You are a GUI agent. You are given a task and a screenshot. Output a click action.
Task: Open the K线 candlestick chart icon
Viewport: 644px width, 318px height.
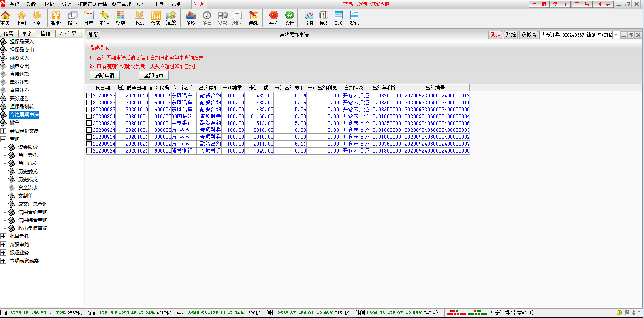click(323, 18)
